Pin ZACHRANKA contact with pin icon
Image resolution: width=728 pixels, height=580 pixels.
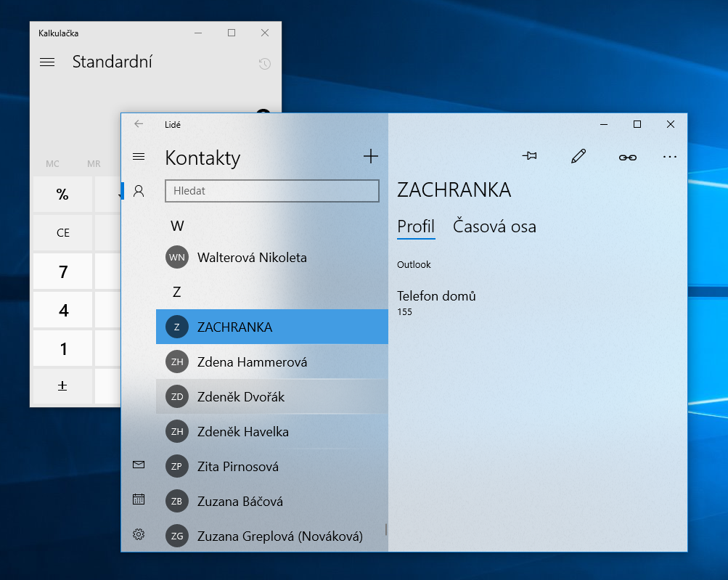[x=530, y=156]
